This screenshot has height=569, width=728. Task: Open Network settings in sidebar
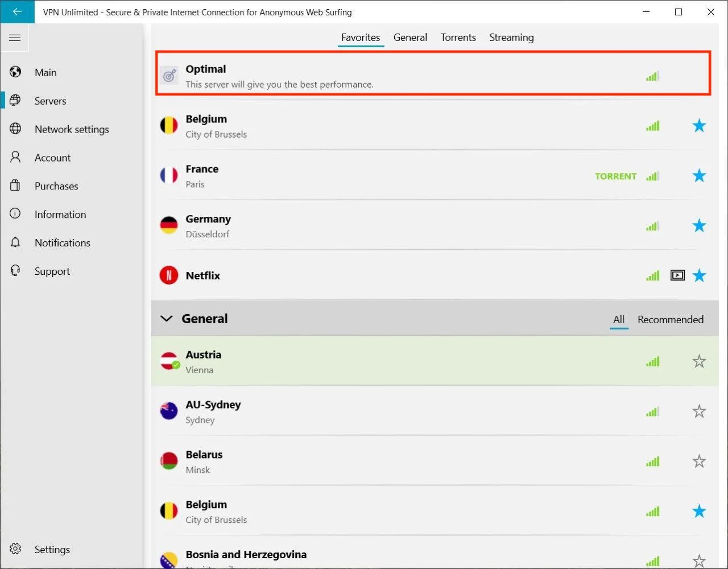[x=72, y=129]
